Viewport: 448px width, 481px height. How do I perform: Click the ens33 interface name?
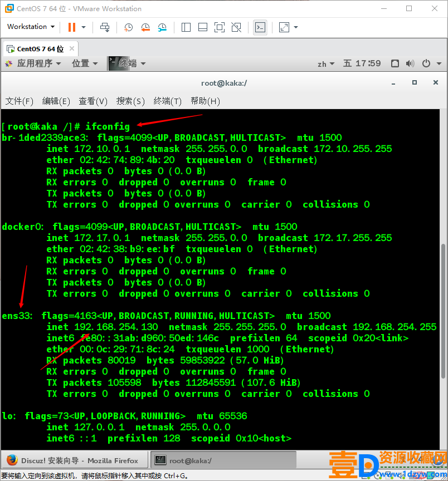point(17,316)
